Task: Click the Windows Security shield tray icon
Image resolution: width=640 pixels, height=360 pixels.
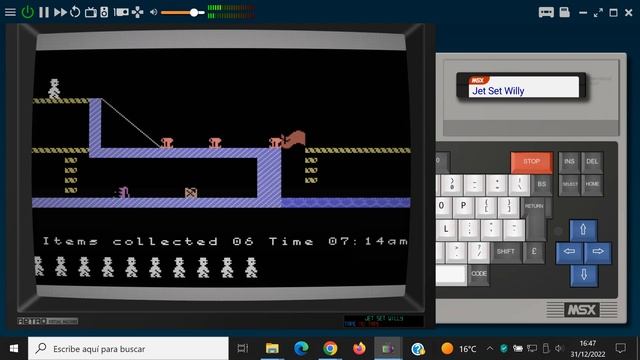Action: click(x=504, y=349)
